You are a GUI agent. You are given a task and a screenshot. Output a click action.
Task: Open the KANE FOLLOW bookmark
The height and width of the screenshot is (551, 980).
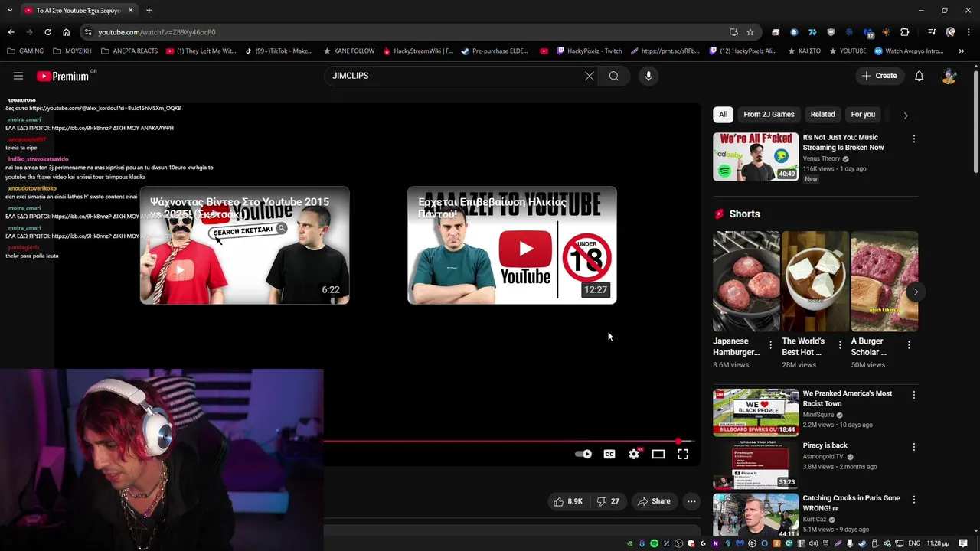tap(348, 51)
